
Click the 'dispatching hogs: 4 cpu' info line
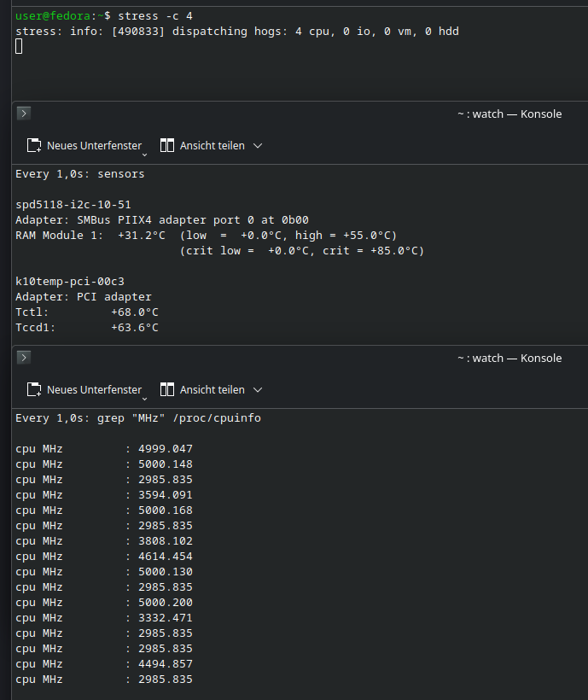point(237,32)
